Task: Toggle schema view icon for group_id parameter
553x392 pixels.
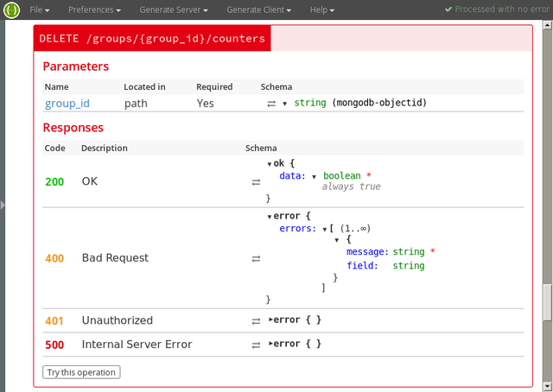Action: click(x=271, y=104)
